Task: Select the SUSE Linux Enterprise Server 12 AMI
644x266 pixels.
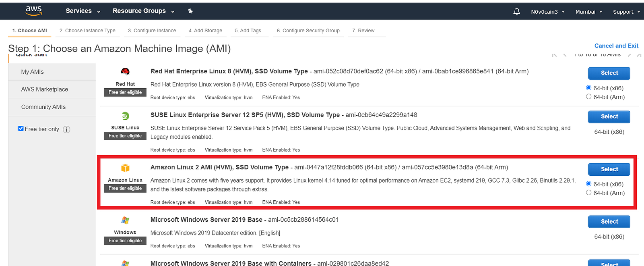Action: pos(609,116)
